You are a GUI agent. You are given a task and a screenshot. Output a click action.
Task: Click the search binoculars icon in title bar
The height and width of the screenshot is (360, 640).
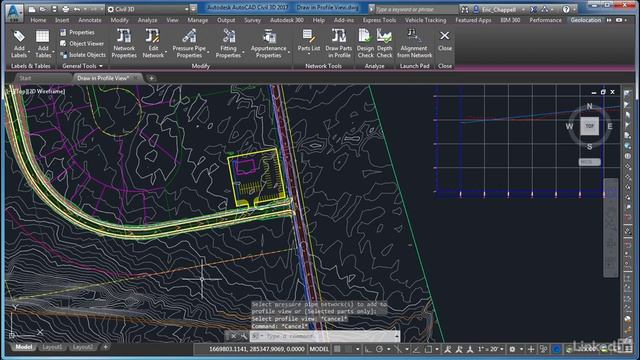pyautogui.click(x=464, y=9)
